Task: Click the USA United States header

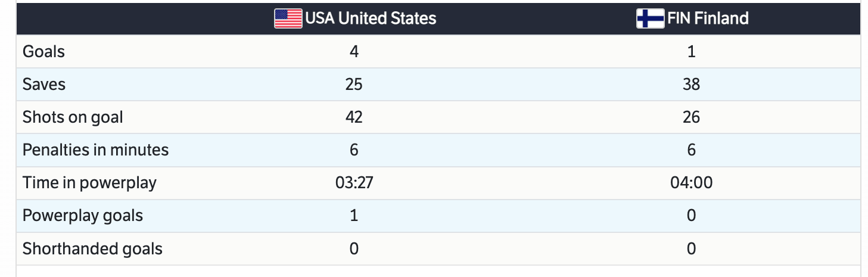Action: pos(371,18)
